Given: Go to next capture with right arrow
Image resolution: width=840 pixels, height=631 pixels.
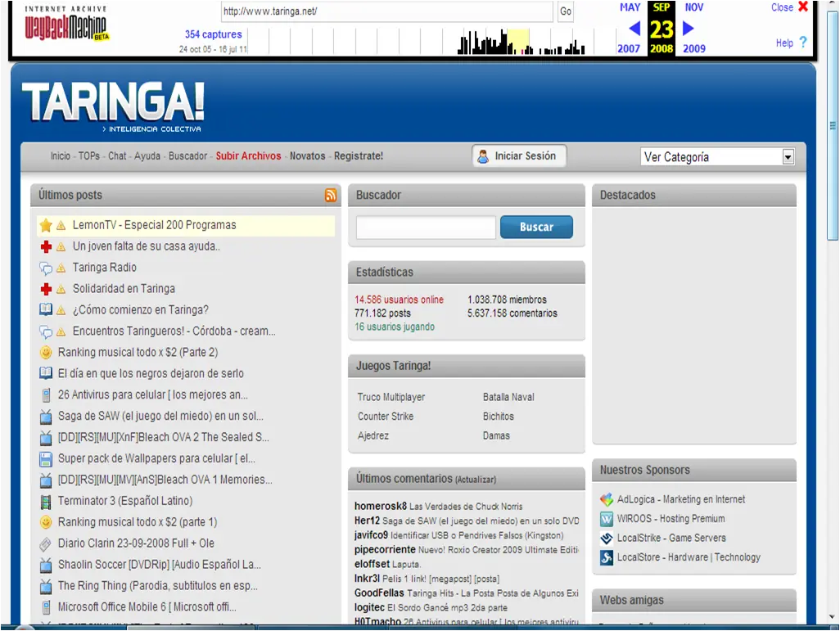Looking at the screenshot, I should pos(689,29).
